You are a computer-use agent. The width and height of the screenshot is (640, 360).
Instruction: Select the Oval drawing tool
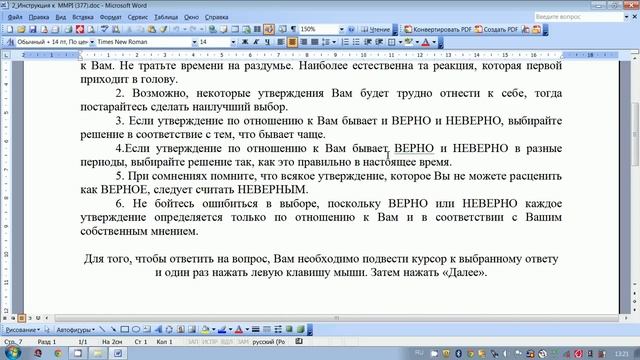tap(136, 330)
